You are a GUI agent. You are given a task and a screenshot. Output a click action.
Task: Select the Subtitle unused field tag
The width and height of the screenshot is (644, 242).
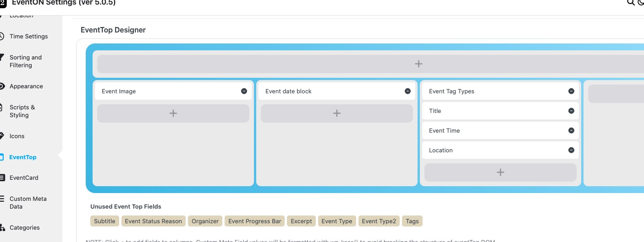105,221
